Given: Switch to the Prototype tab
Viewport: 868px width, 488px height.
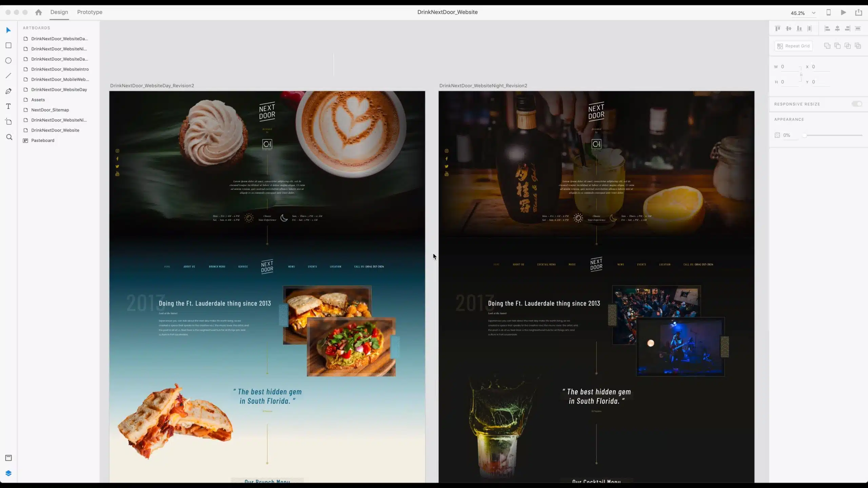Looking at the screenshot, I should (x=90, y=12).
